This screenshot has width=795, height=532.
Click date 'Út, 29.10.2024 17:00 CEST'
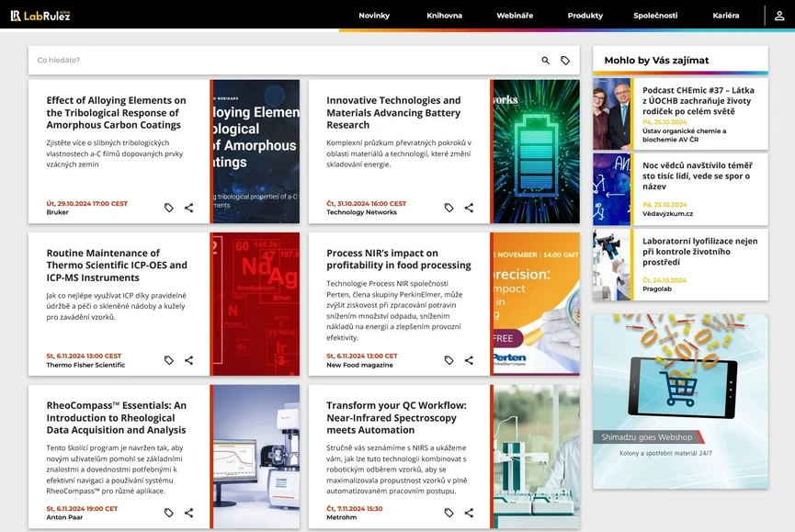point(86,204)
